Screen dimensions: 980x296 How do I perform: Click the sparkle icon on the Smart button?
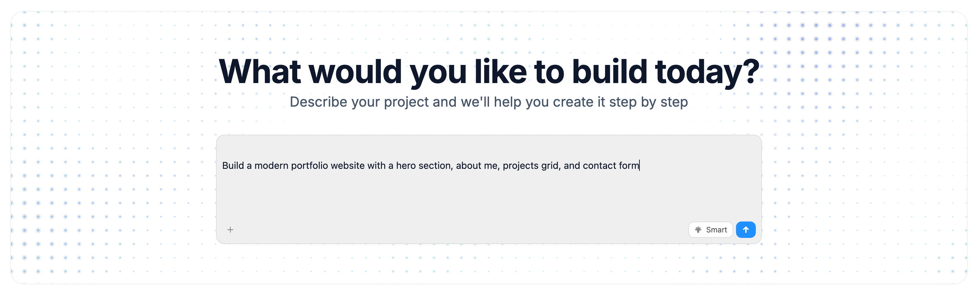(x=699, y=229)
